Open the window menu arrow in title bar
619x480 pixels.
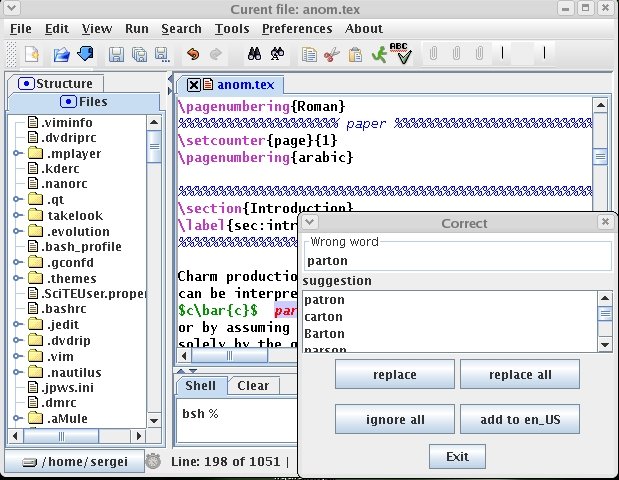(12, 8)
